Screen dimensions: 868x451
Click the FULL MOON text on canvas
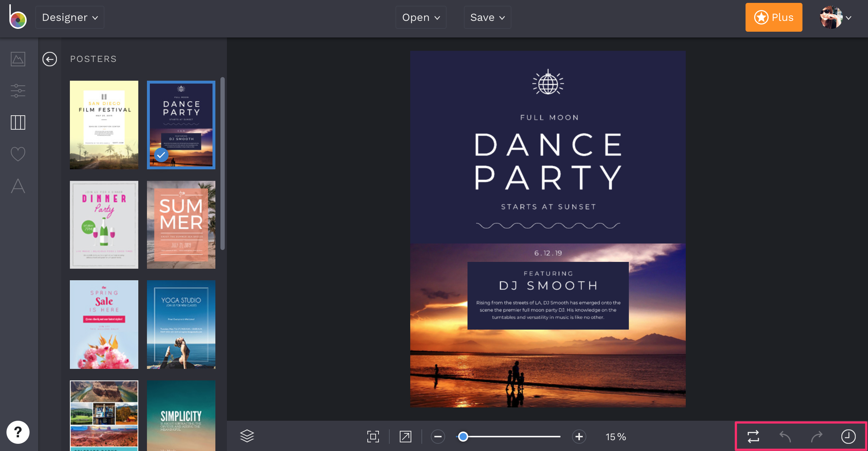pyautogui.click(x=549, y=117)
